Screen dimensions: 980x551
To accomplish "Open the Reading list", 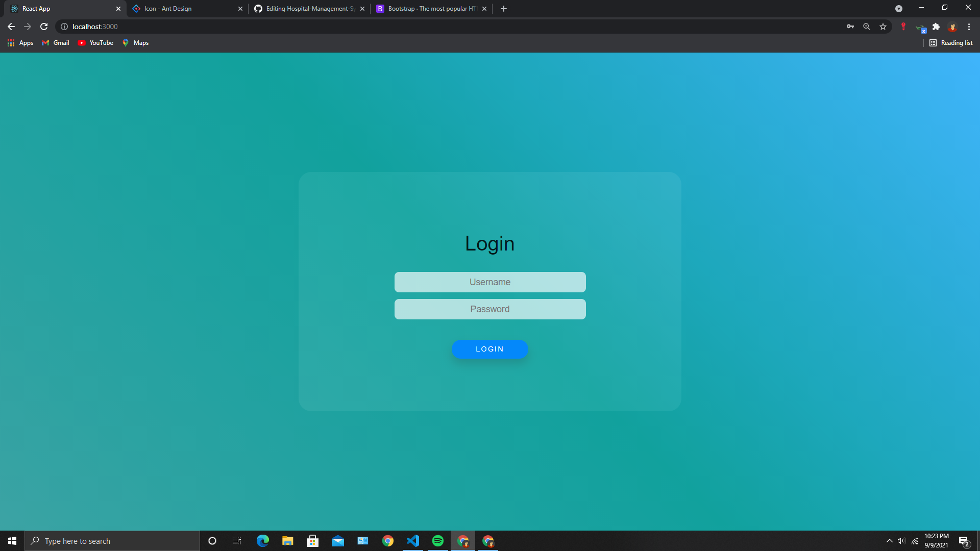I will (x=951, y=43).
